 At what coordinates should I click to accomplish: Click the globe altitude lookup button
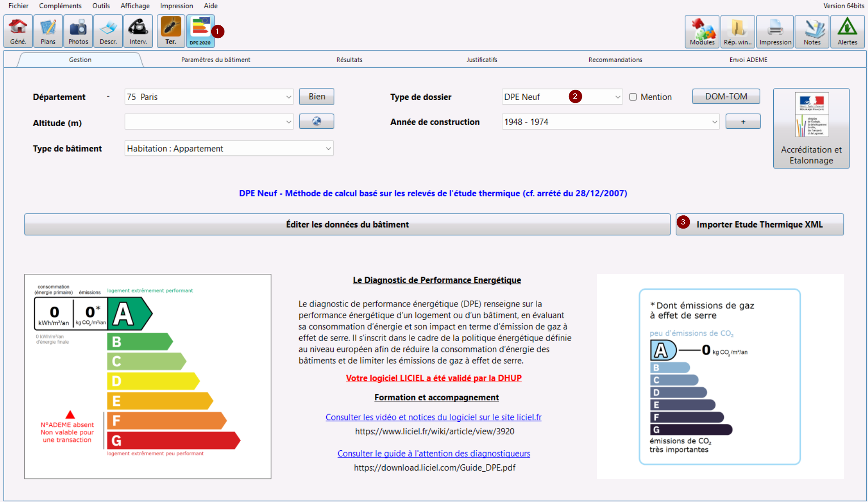(316, 121)
